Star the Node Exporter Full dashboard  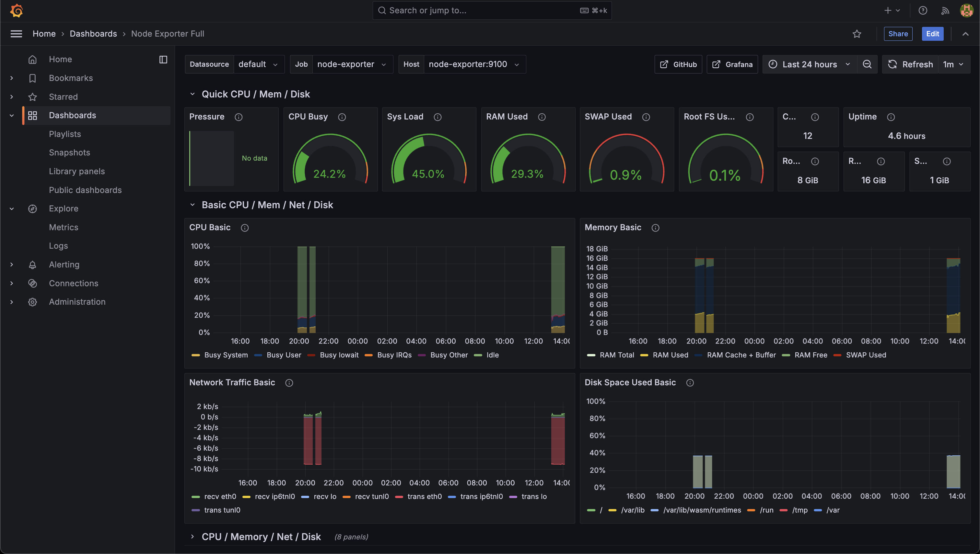[x=857, y=34]
